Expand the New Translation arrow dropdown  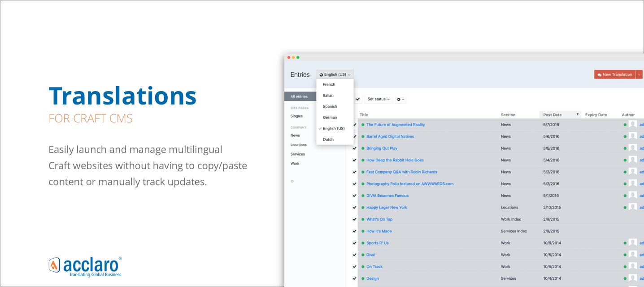click(639, 74)
